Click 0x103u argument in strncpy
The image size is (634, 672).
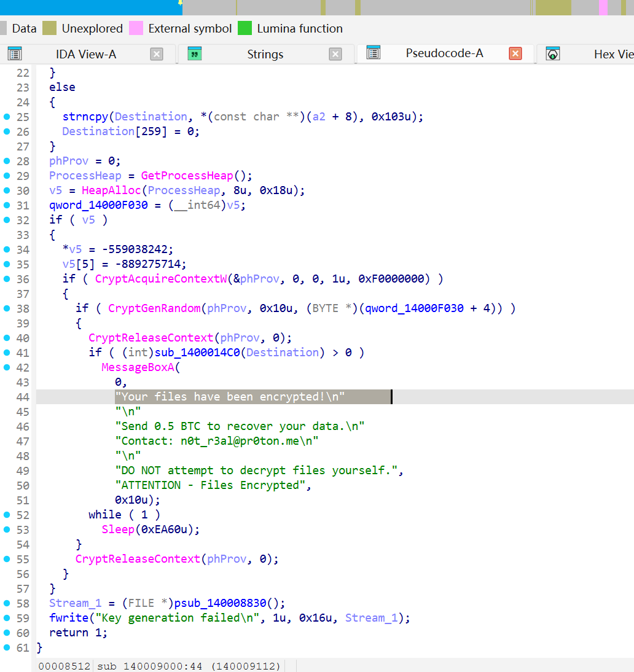click(x=391, y=117)
